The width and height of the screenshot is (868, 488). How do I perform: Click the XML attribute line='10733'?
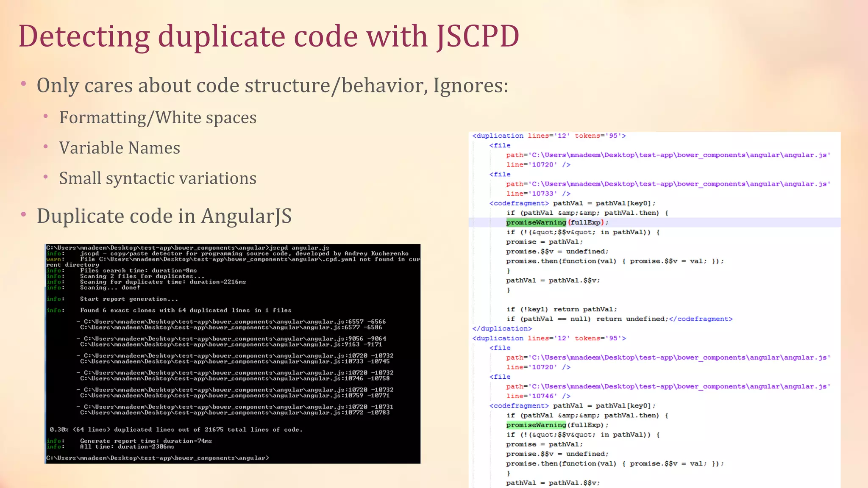(x=538, y=194)
